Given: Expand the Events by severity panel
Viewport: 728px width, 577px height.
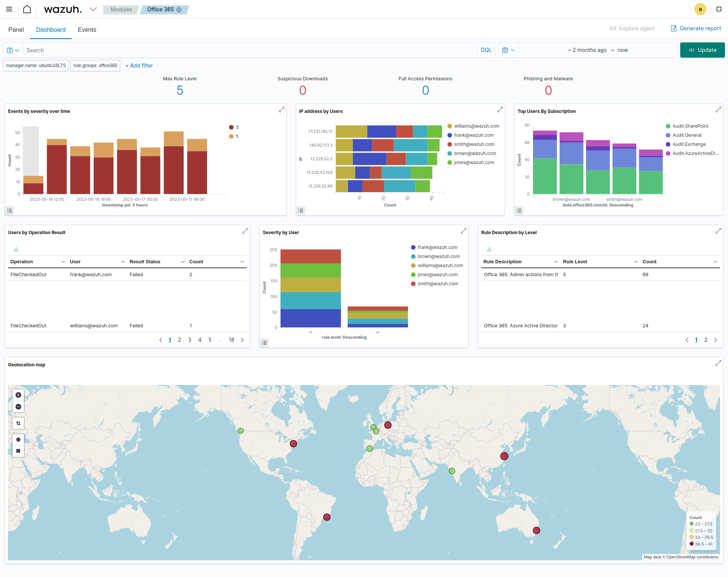Looking at the screenshot, I should click(x=282, y=109).
